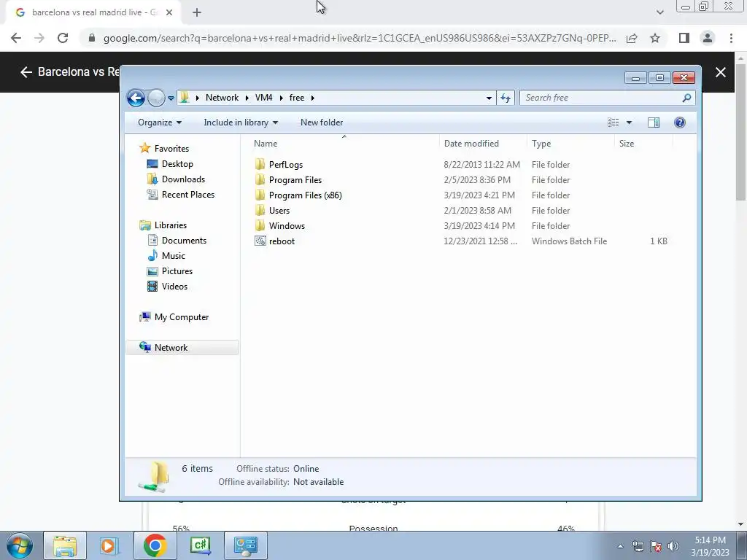Open address bar previous locations dropdown

489,98
